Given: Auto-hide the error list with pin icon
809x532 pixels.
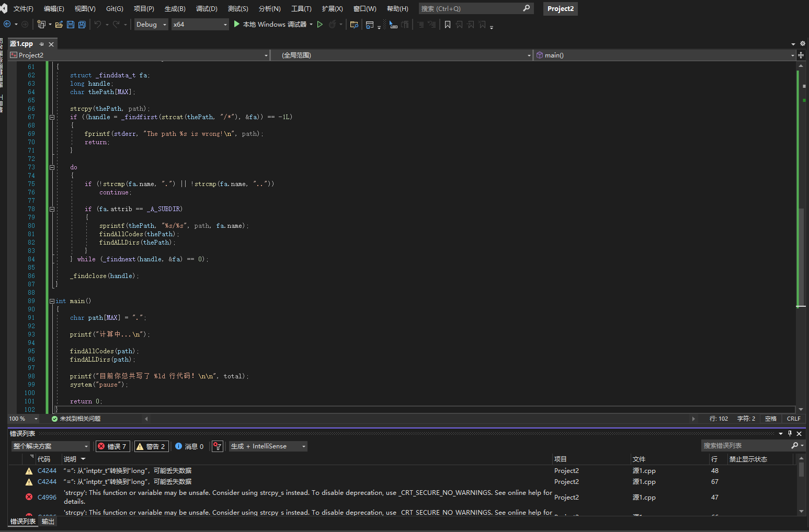Looking at the screenshot, I should (x=790, y=434).
